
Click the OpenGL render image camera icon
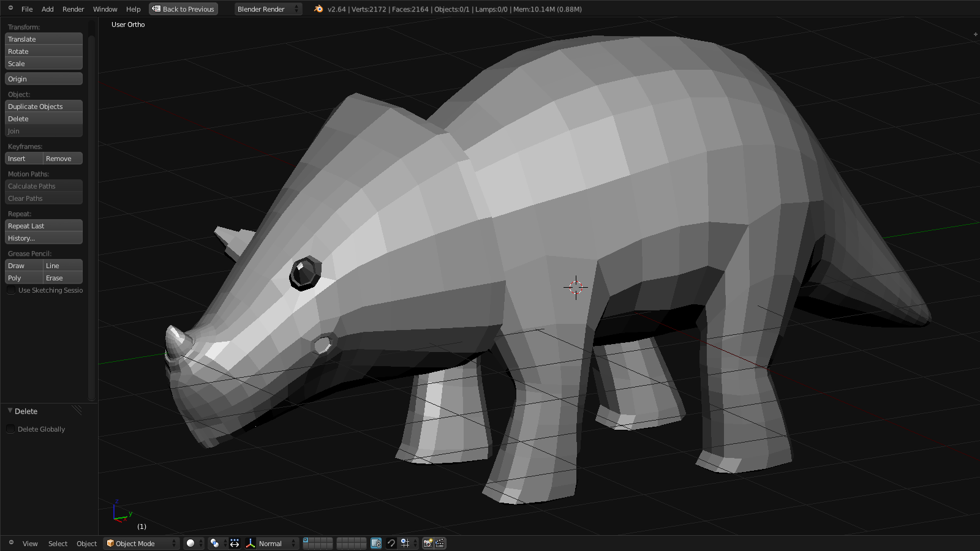[428, 544]
